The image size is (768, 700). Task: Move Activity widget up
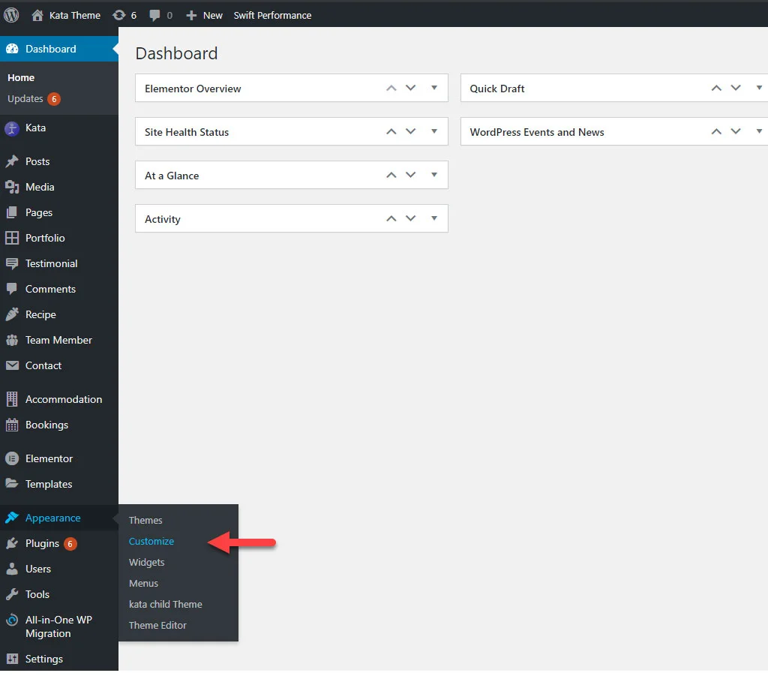[391, 218]
